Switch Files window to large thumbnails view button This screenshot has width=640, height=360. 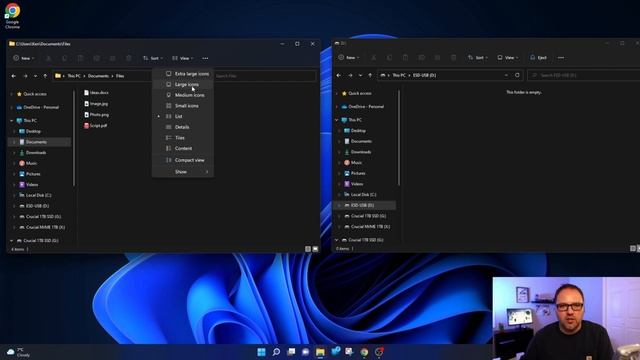315,249
